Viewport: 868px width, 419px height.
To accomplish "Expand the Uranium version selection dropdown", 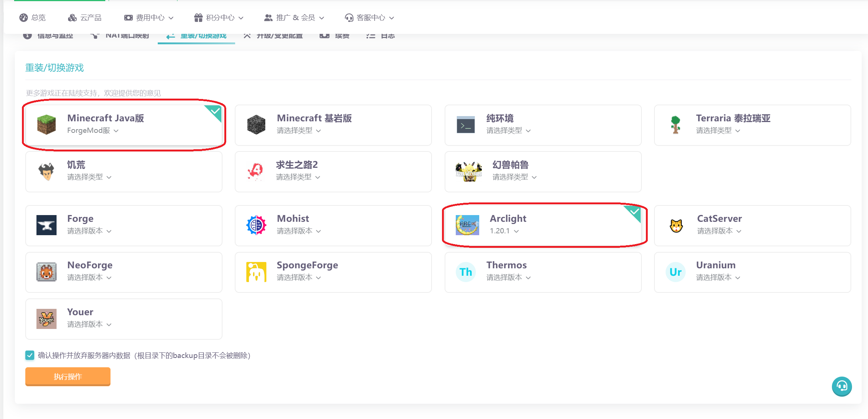I will click(718, 278).
